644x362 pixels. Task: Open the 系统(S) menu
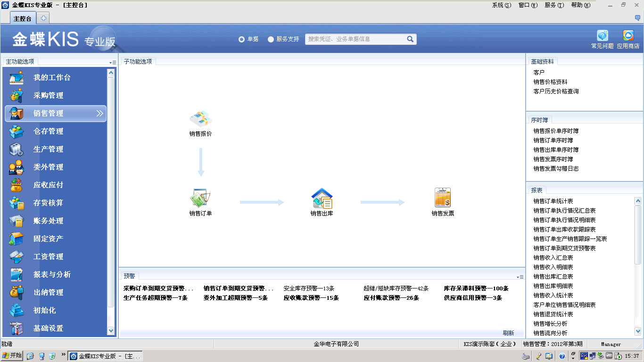tap(501, 5)
